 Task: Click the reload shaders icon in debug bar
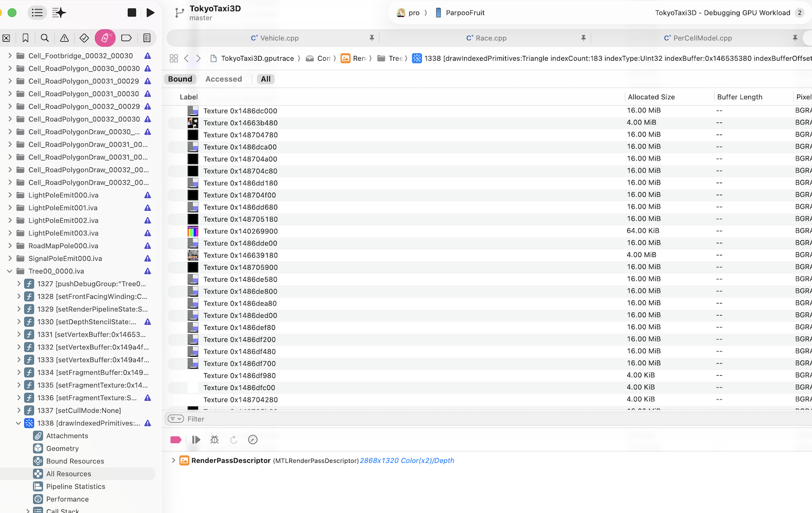[233, 440]
